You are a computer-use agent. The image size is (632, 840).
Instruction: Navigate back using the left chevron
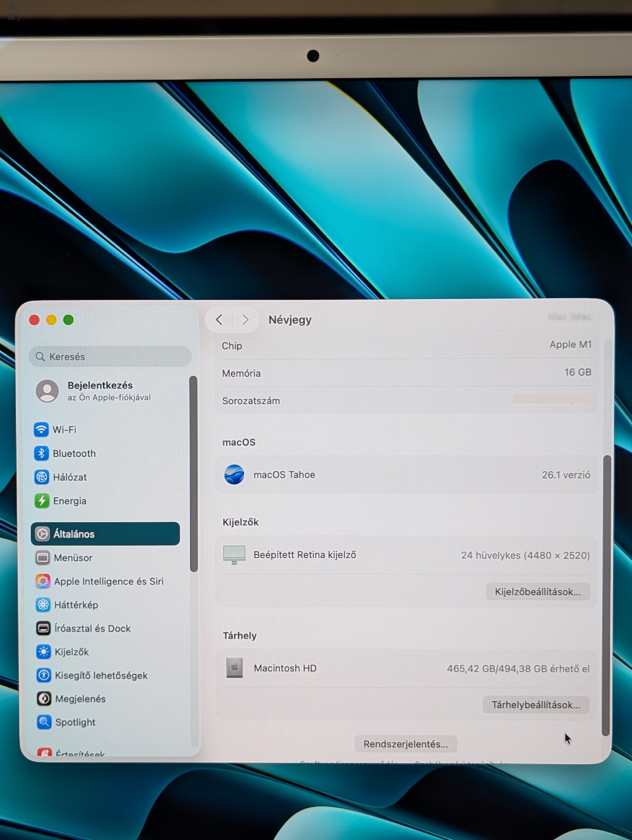[x=219, y=320]
